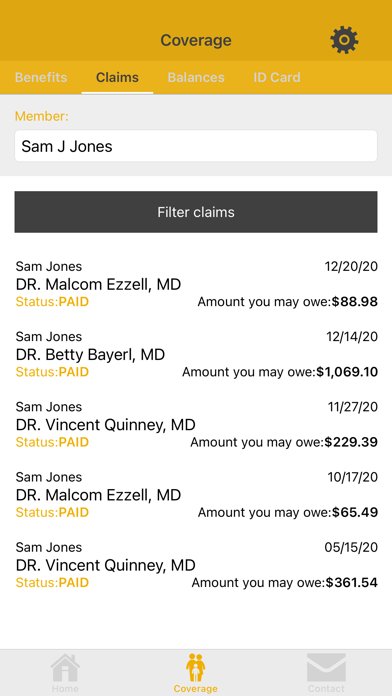Open the 11/27/20 Vincent Quinney claim
The image size is (392, 696).
[196, 424]
